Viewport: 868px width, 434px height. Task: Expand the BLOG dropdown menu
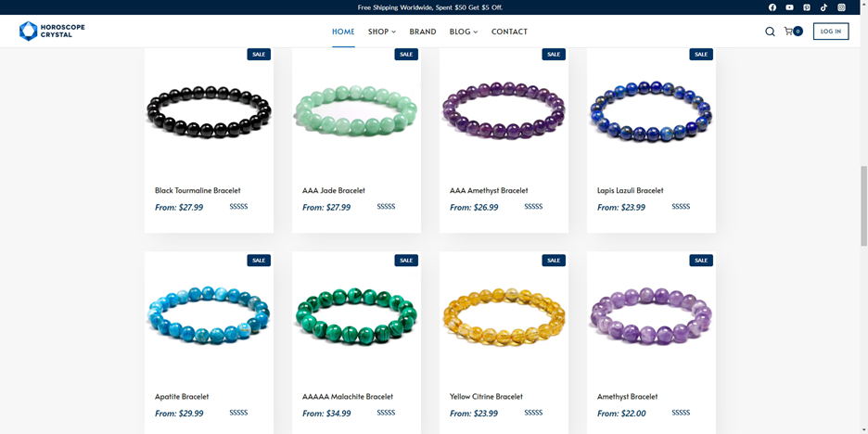click(464, 32)
